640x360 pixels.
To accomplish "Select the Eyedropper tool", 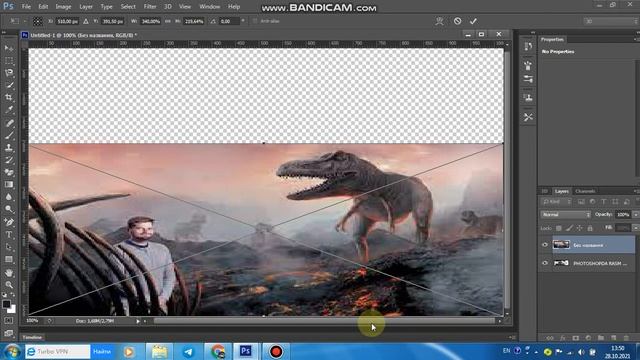I will (9, 110).
